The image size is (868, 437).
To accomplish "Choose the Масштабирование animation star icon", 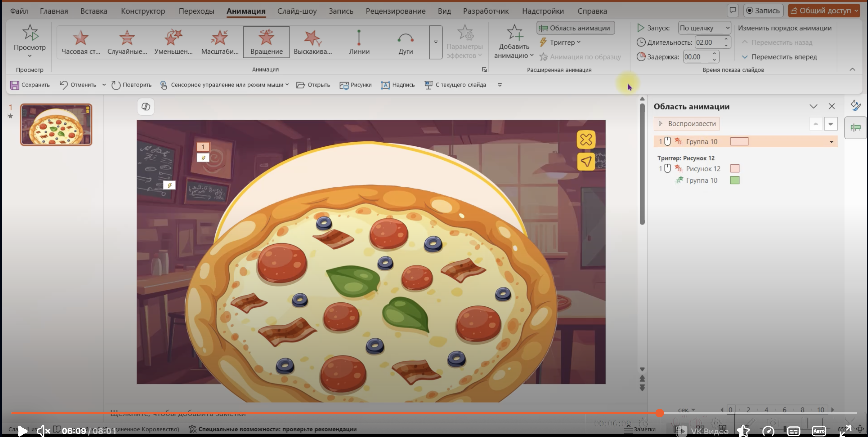I will 219,38.
